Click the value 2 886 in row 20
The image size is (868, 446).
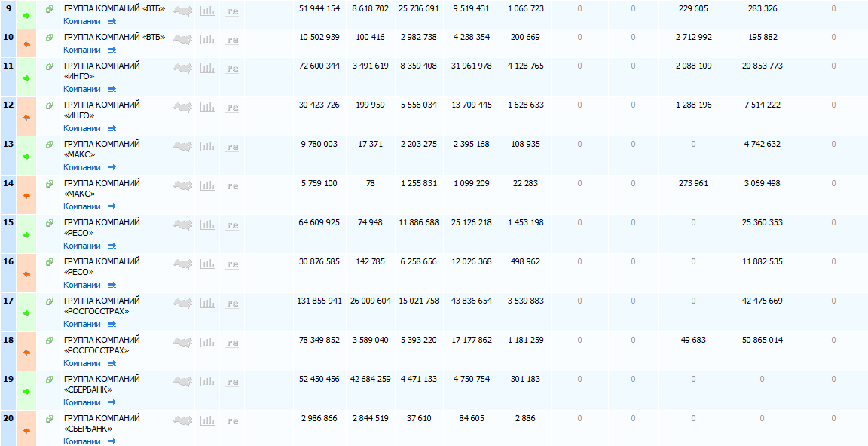tap(524, 419)
